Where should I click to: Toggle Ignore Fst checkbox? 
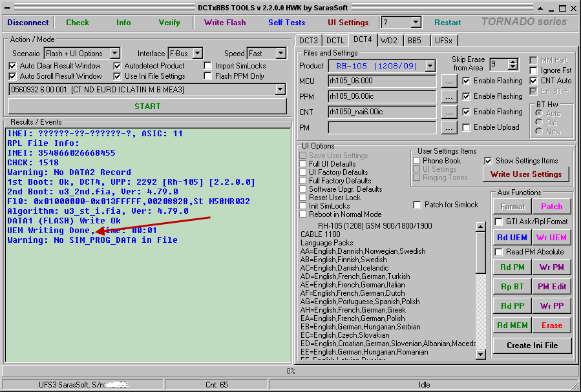(533, 70)
